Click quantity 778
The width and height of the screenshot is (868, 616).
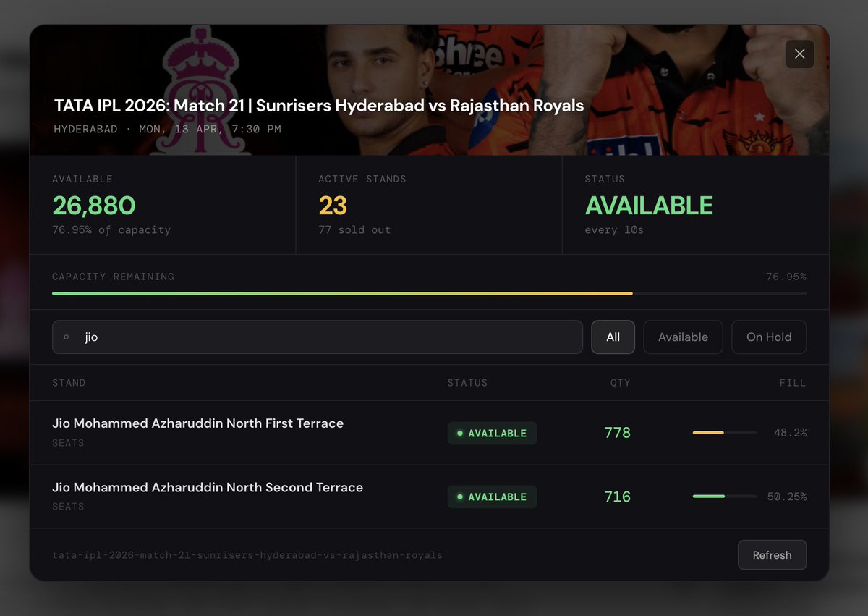click(x=617, y=433)
